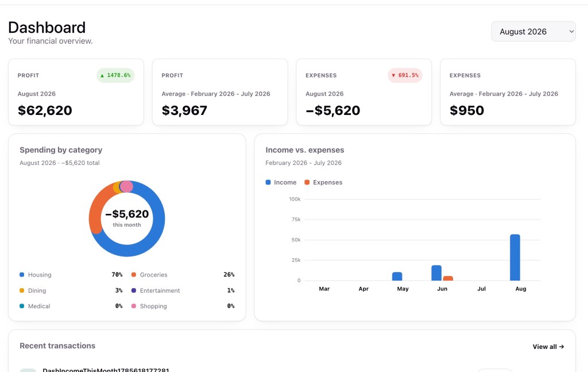Screen dimensions: 588x372
Task: Click the Dining 3% value
Action: point(119,290)
